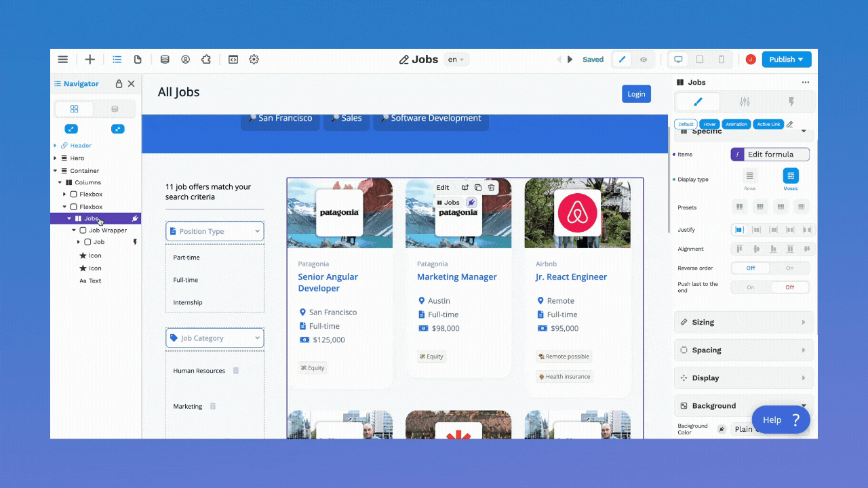Collapse the Columns tree item

(x=60, y=182)
